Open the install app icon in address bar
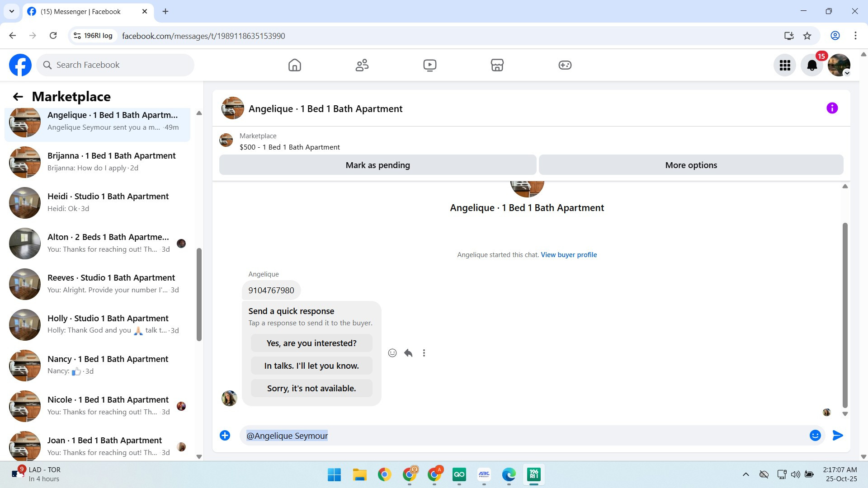This screenshot has width=868, height=488. [x=789, y=36]
